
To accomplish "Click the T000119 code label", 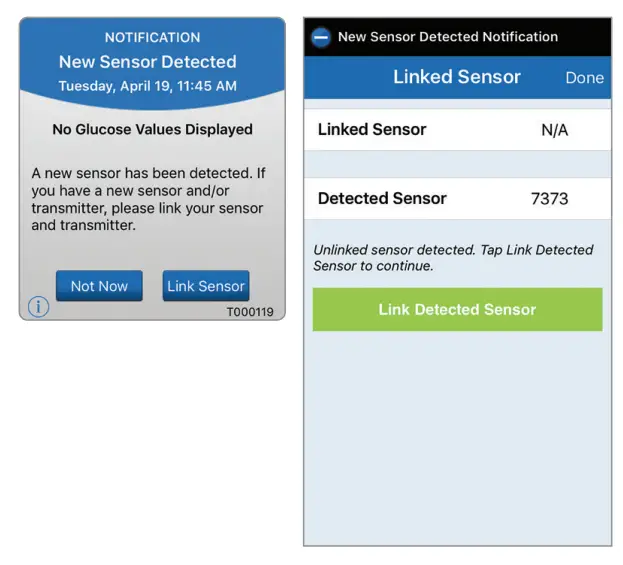I will tap(249, 312).
